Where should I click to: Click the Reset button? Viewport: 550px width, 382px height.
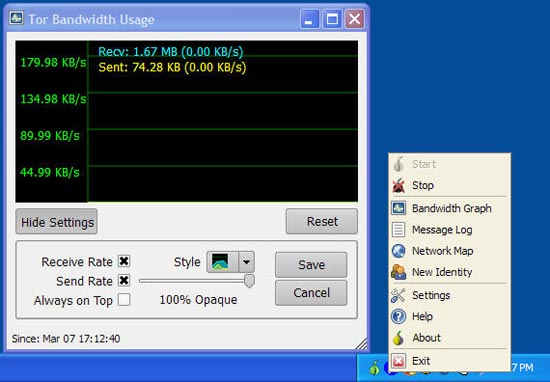tap(322, 221)
